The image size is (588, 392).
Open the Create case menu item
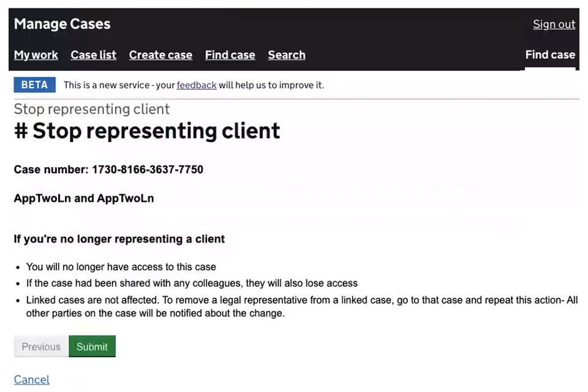click(160, 55)
